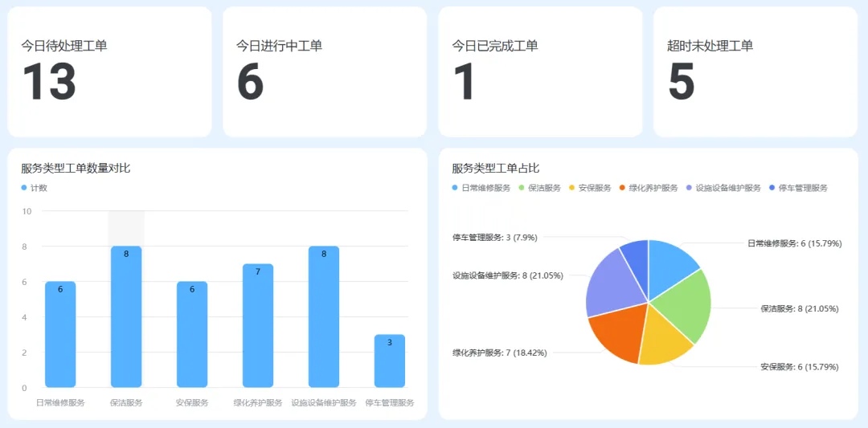Viewport: 868px width, 428px height.
Task: Select the 日常维修服务 bar with value 6
Action: point(60,335)
